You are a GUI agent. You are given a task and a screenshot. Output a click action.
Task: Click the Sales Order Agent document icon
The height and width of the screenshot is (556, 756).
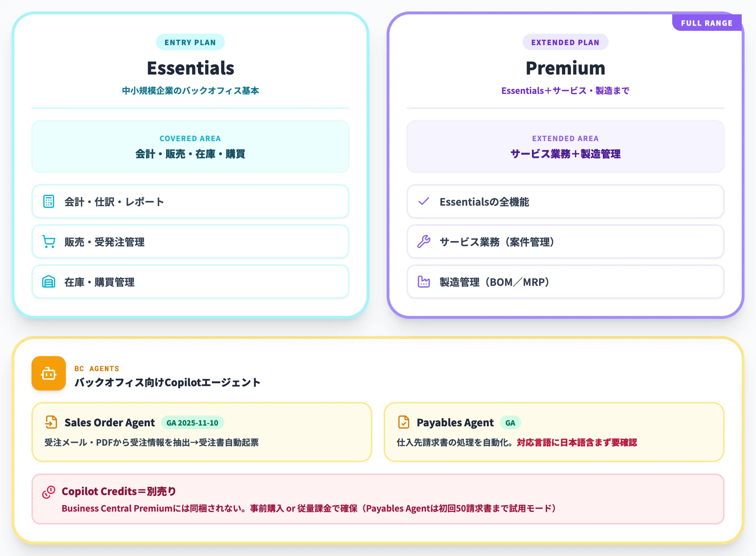pyautogui.click(x=51, y=422)
